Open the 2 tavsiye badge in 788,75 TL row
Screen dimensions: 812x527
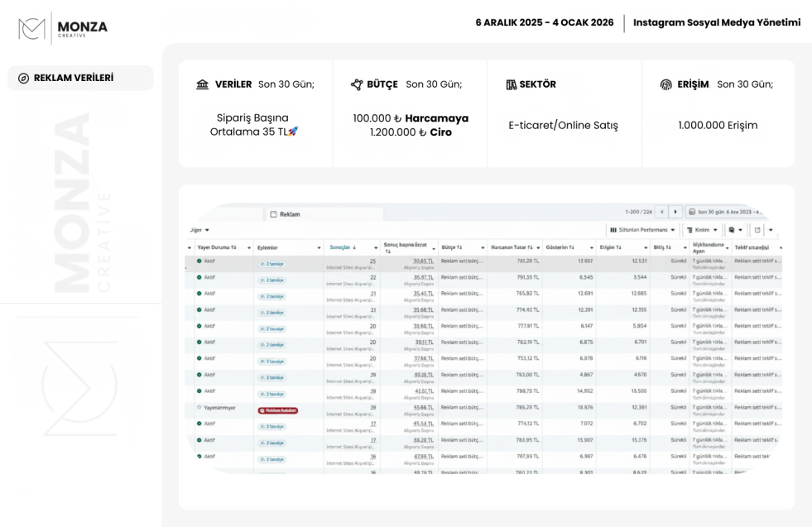click(x=271, y=394)
